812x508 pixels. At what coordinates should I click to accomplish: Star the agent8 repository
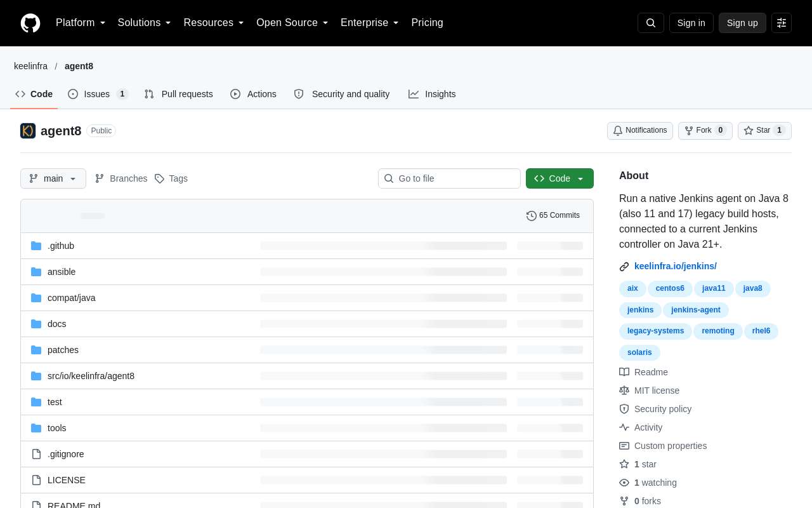[764, 131]
